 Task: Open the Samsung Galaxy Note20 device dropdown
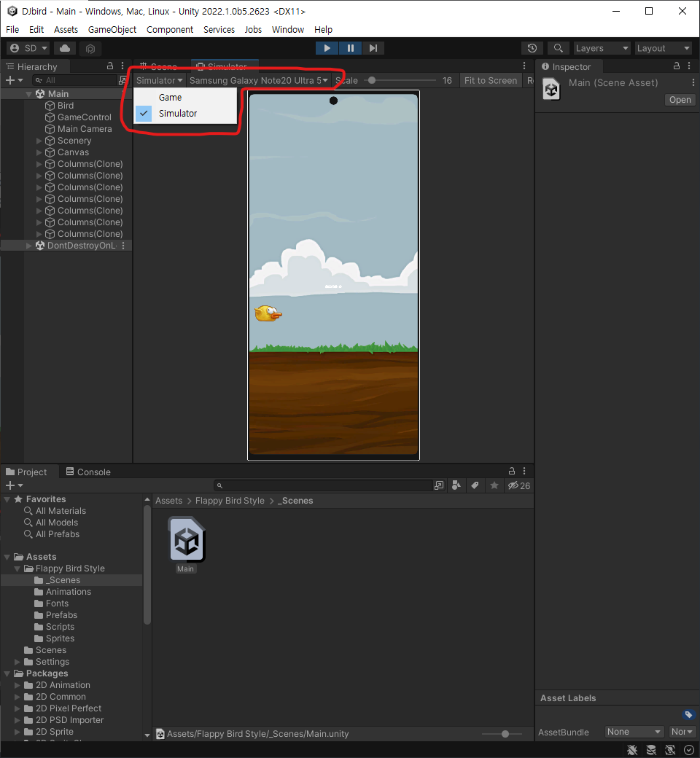(258, 81)
